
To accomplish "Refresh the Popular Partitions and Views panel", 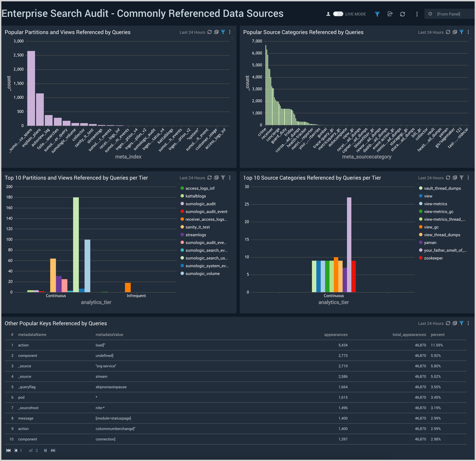I will (210, 32).
